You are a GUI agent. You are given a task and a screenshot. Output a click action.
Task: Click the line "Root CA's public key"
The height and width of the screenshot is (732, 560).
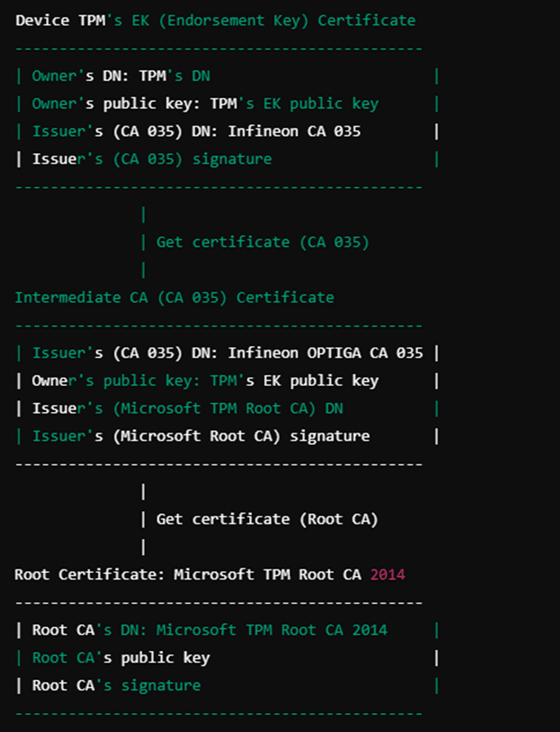pos(120,658)
